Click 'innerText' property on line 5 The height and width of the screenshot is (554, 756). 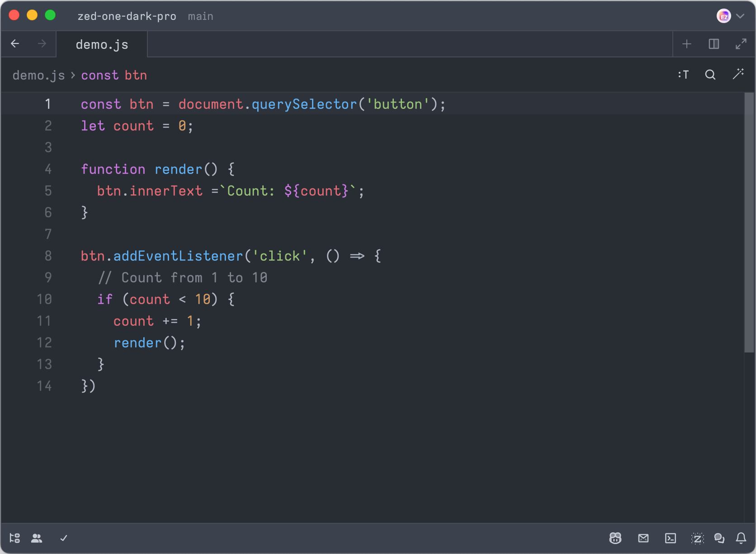tap(166, 191)
